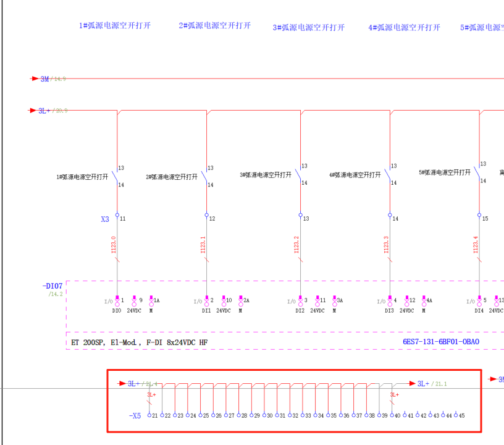
Task: Click part number 6ES7-131-6BF01-0BA0
Action: (x=440, y=342)
